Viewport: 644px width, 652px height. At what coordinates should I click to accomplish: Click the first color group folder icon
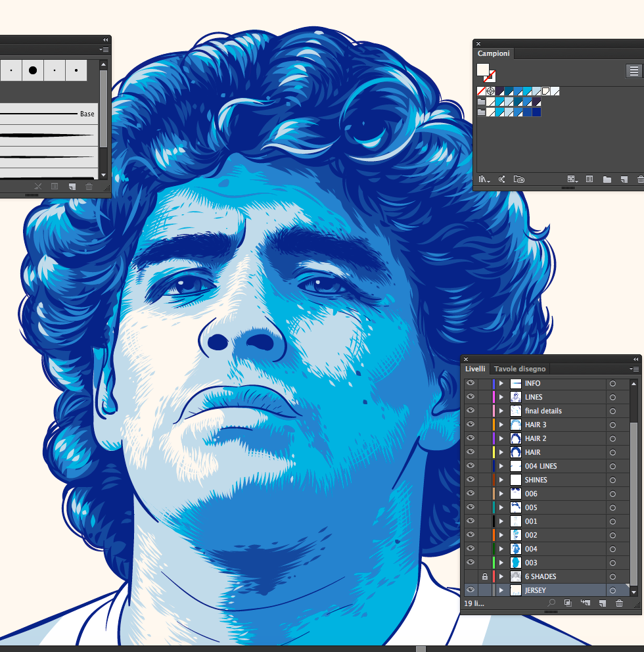point(482,101)
